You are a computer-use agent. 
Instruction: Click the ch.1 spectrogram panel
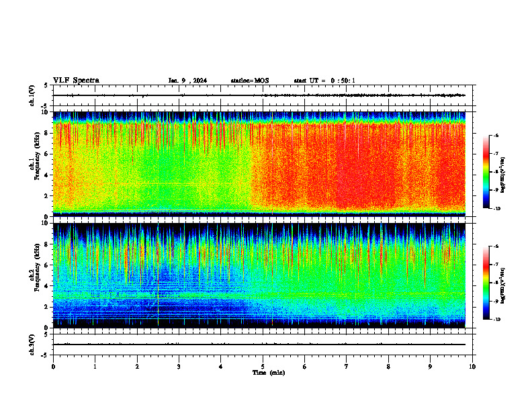(x=259, y=164)
